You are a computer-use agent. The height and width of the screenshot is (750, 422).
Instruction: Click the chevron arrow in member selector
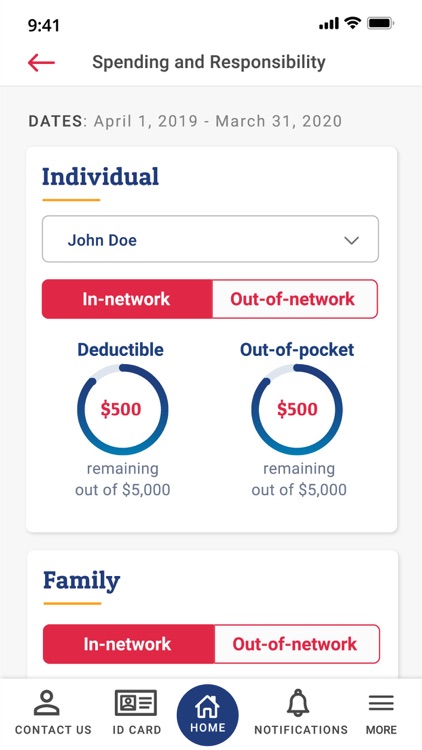coord(352,241)
